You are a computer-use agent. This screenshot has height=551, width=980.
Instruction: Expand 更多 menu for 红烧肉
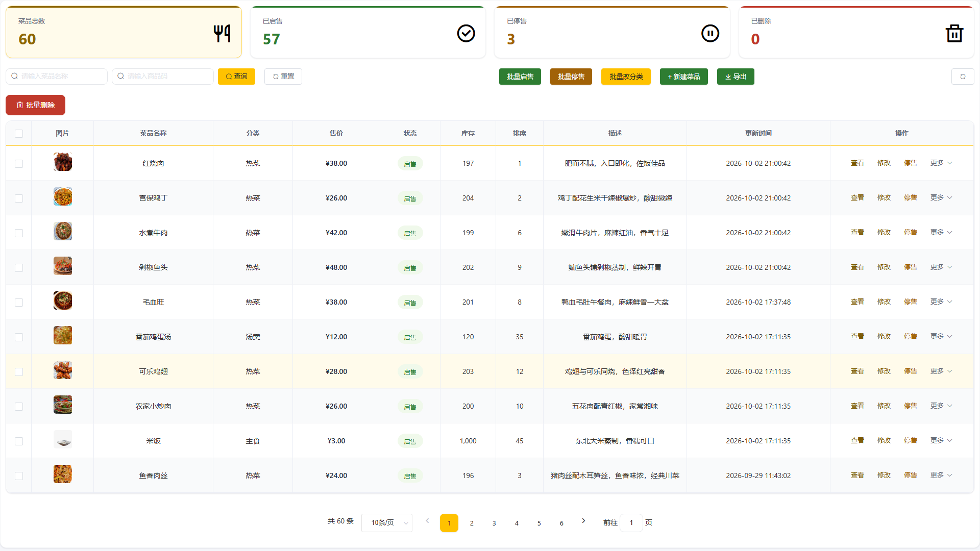[941, 163]
